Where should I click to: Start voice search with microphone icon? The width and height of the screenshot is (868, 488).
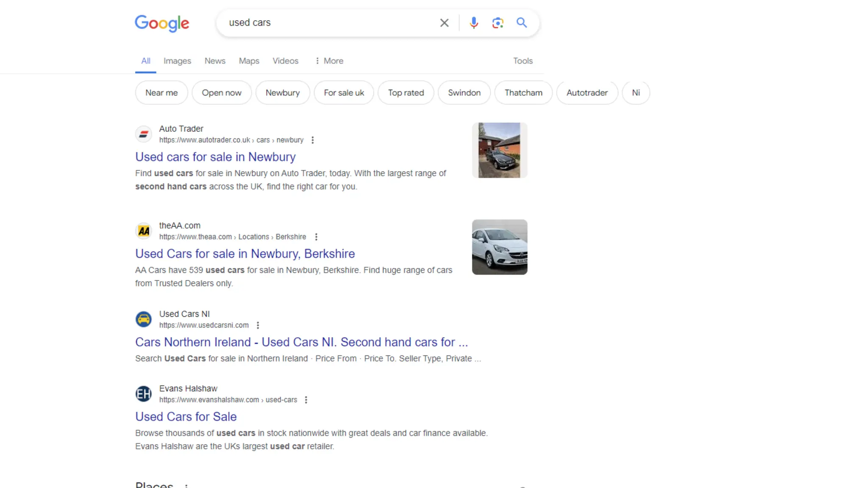coord(473,23)
